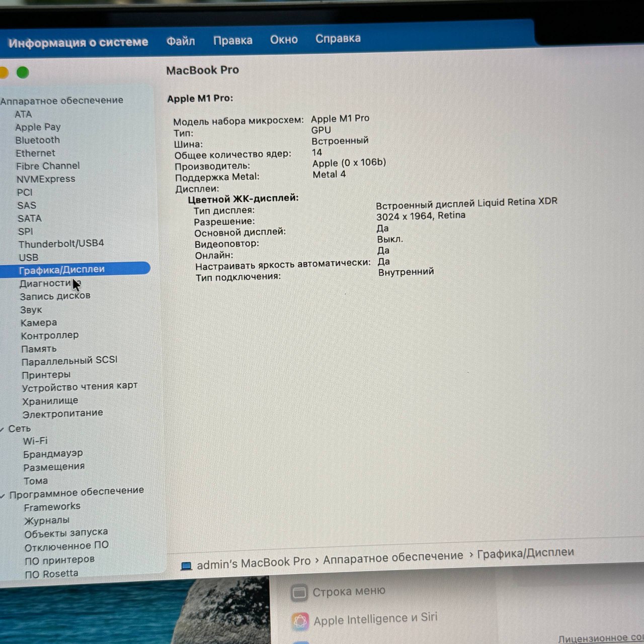Select Wi-Fi under the Сеть section
The height and width of the screenshot is (644, 644).
35,441
